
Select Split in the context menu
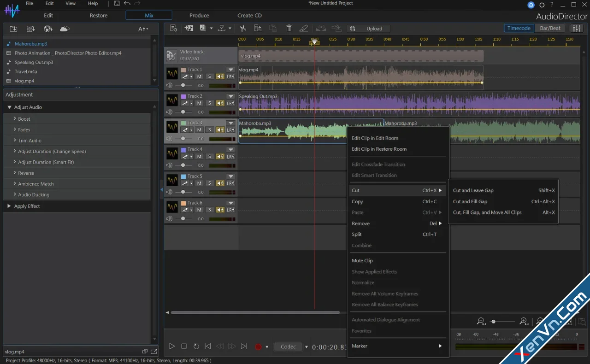397,234
